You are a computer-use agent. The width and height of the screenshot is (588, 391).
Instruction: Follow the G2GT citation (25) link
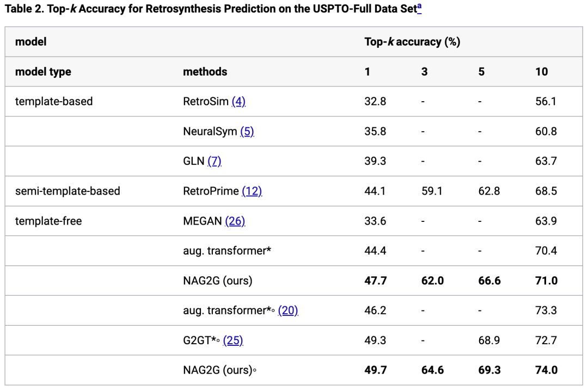(233, 340)
